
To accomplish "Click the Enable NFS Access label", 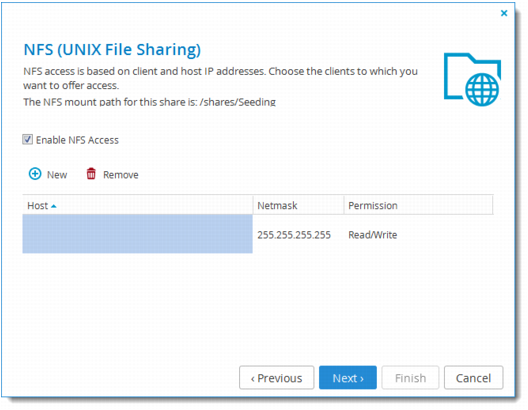I will pos(77,140).
